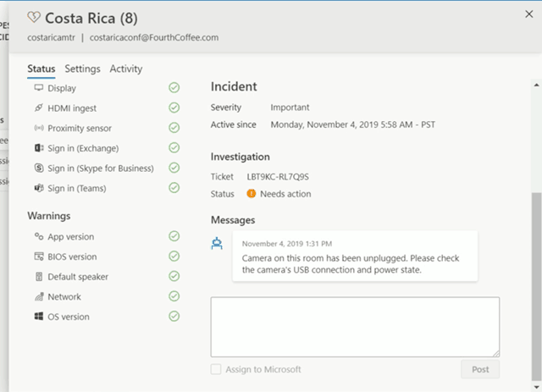Click the App version gears icon

tap(39, 236)
